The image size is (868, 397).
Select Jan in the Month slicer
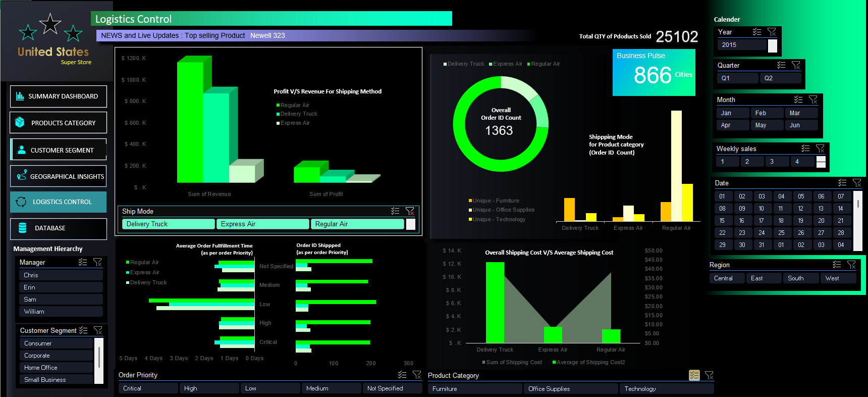click(733, 113)
